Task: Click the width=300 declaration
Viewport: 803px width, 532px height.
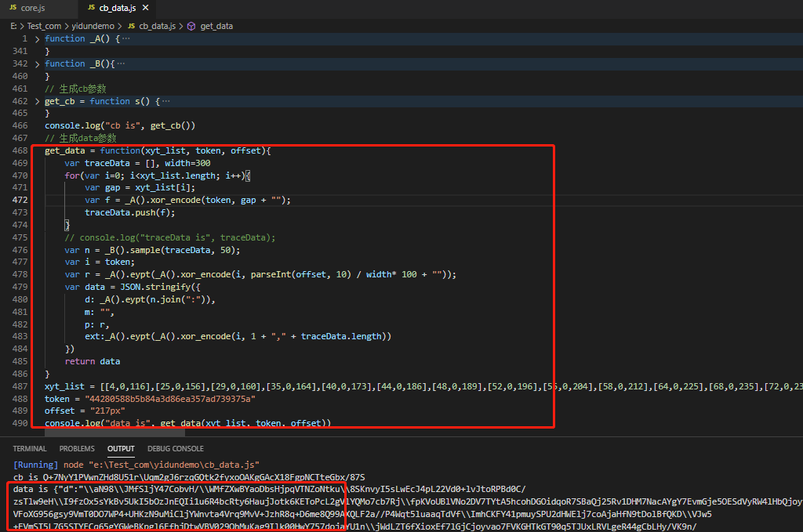Action: [187, 163]
